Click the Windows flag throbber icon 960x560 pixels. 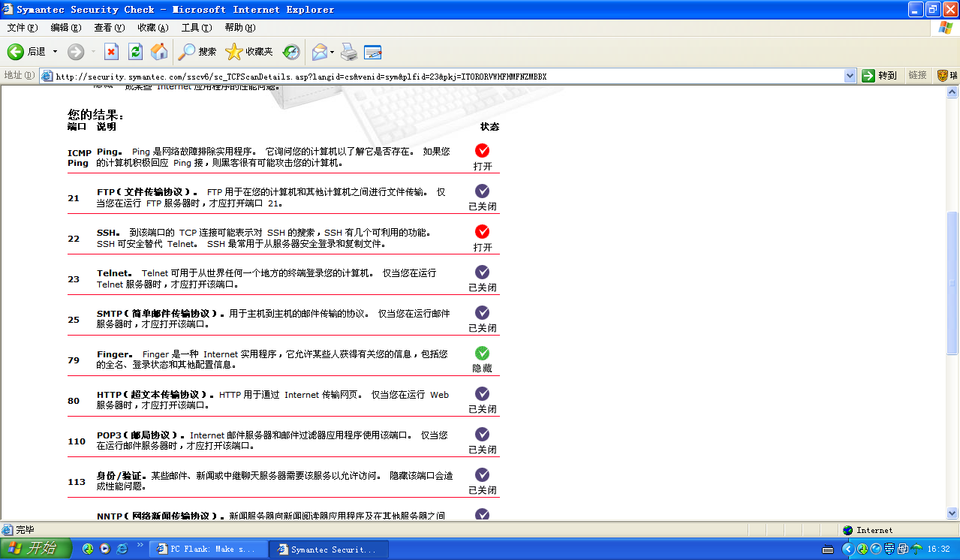pyautogui.click(x=946, y=28)
